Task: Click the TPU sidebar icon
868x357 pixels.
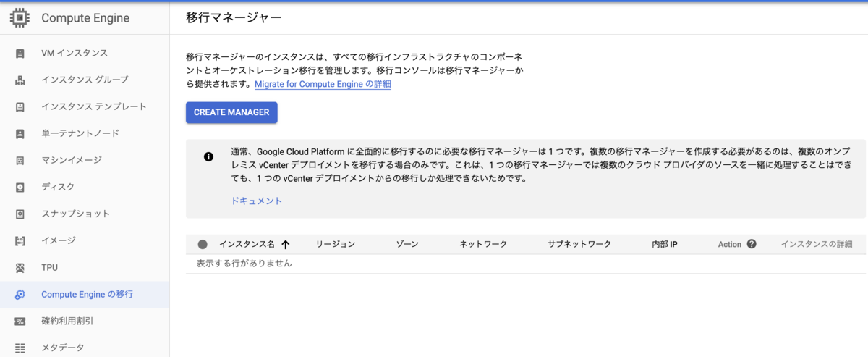Action: click(x=20, y=268)
